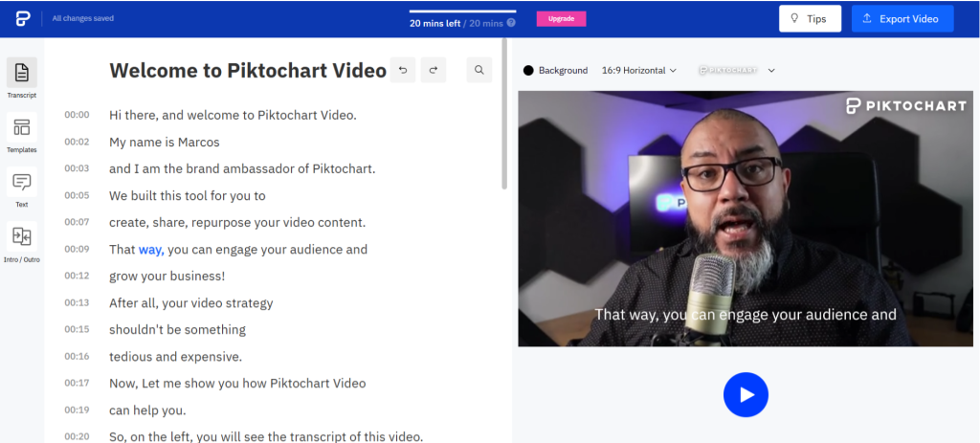The height and width of the screenshot is (443, 980).
Task: Click the line 'can help you.'
Action: pyautogui.click(x=147, y=410)
